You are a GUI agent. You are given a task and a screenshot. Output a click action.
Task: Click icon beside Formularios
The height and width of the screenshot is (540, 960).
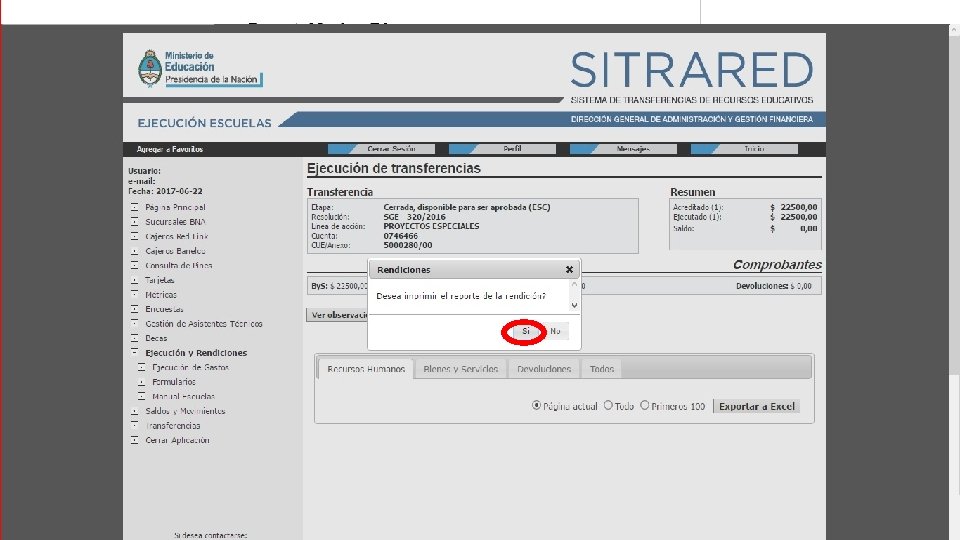point(141,381)
